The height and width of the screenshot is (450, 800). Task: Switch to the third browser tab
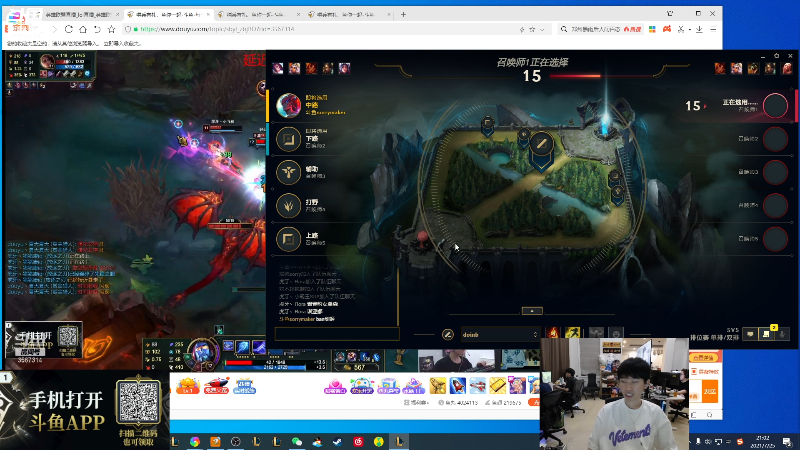click(x=259, y=14)
